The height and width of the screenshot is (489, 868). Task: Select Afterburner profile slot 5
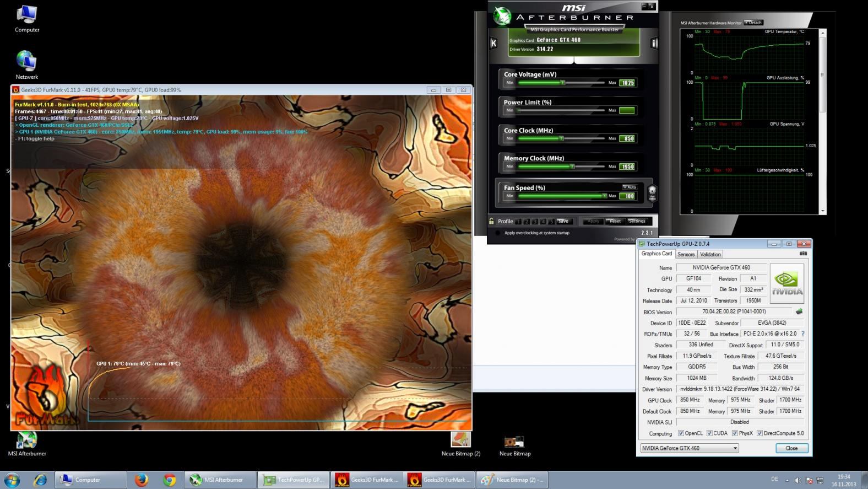pos(551,222)
